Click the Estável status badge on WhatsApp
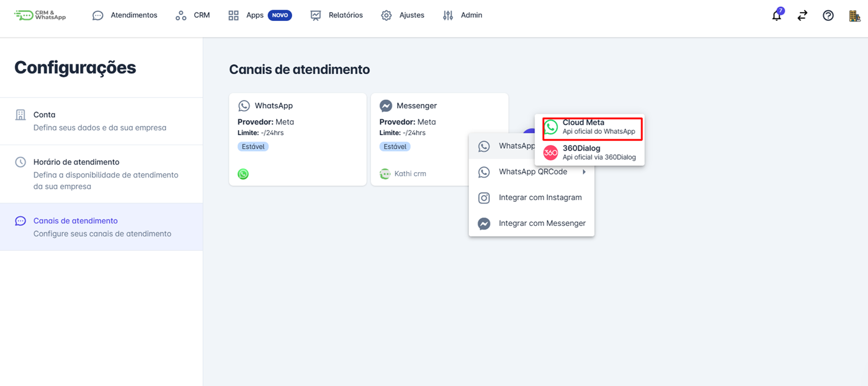868x386 pixels. (x=253, y=146)
